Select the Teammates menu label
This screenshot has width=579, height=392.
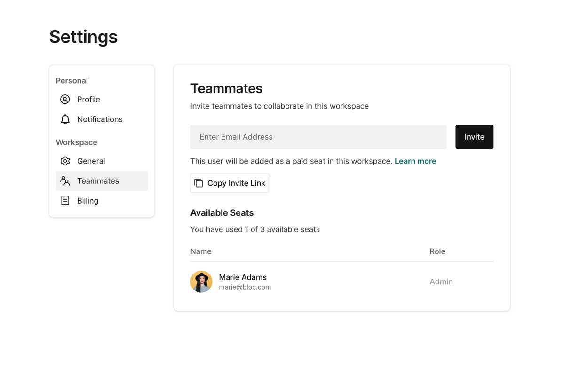(x=98, y=181)
